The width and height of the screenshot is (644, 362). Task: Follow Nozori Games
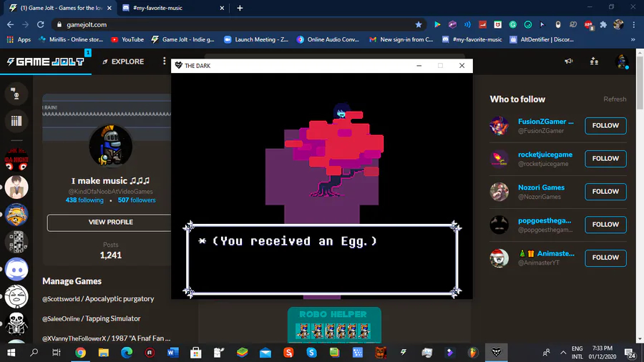pos(605,192)
